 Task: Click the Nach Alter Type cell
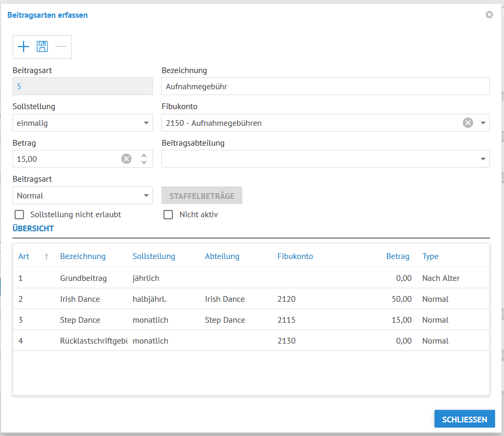pos(441,278)
